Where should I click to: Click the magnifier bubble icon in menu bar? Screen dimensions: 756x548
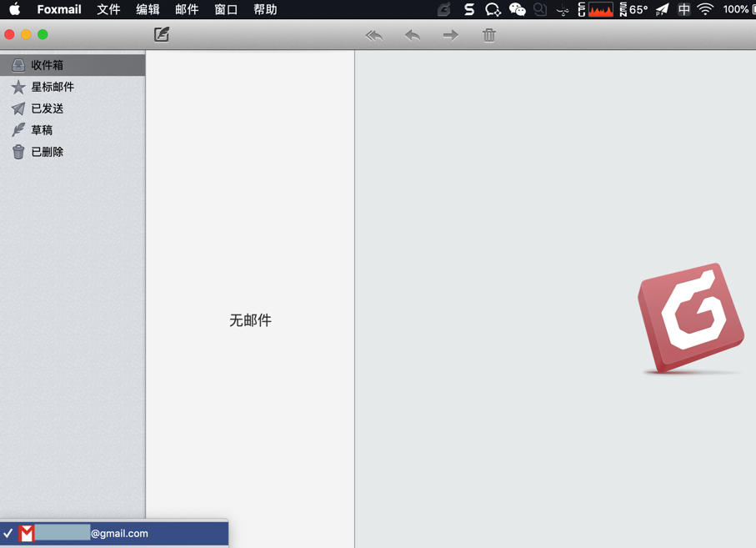[540, 9]
